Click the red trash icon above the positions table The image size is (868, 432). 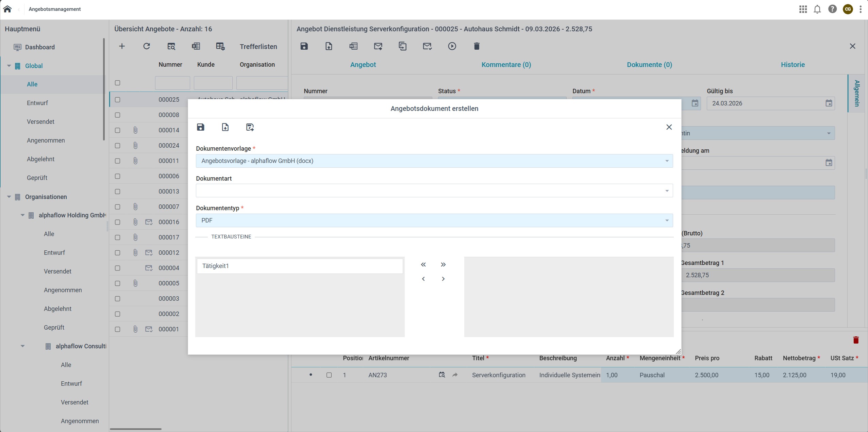click(x=856, y=340)
